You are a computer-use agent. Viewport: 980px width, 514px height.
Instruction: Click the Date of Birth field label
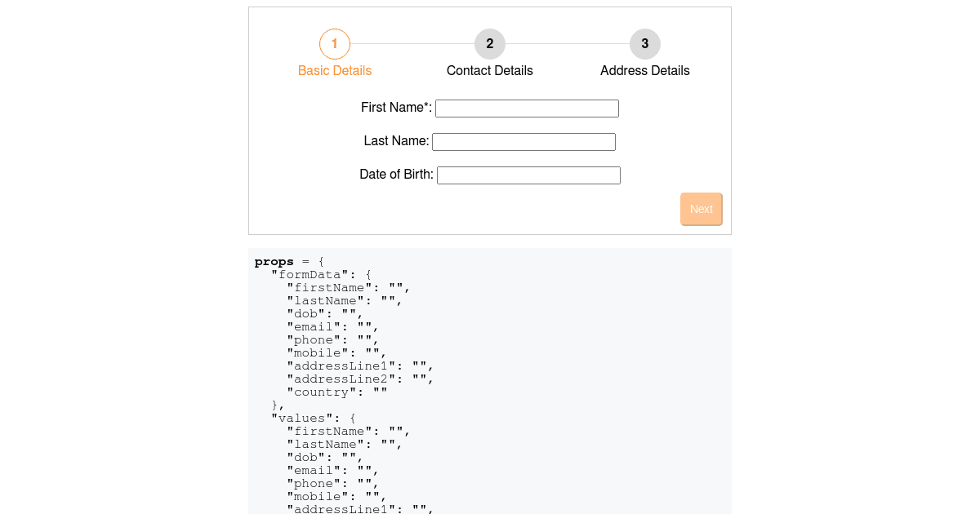point(396,174)
